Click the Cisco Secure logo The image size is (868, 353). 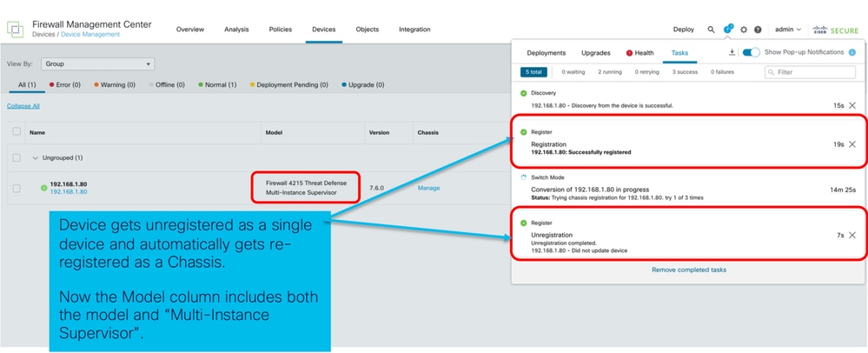click(835, 30)
